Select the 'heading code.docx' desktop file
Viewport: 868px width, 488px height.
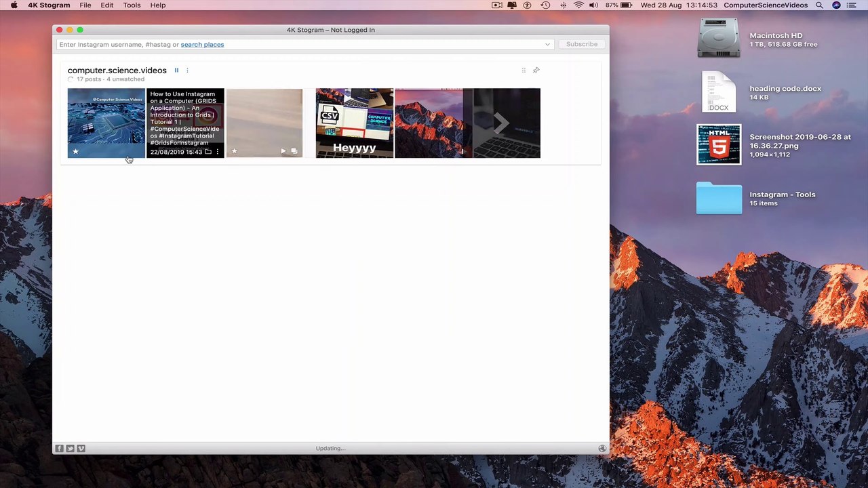coord(719,91)
